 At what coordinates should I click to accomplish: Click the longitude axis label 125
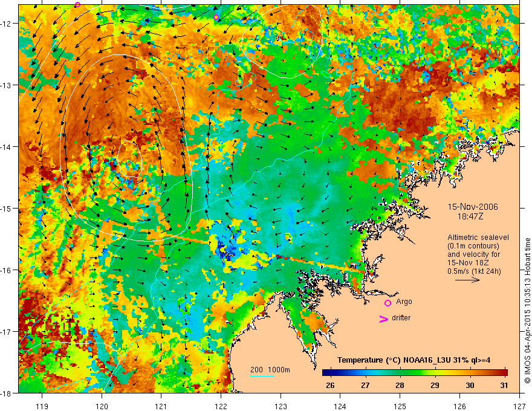400,406
